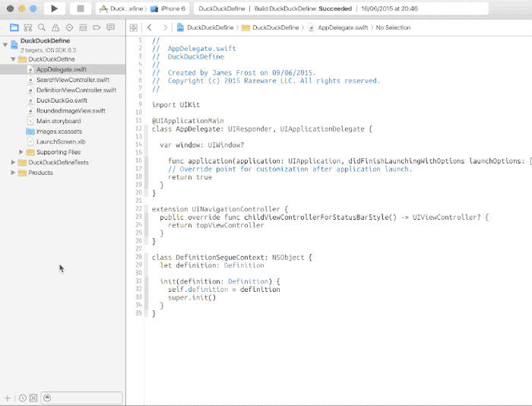Toggle source-control status filter icon
The image size is (532, 406).
click(33, 398)
